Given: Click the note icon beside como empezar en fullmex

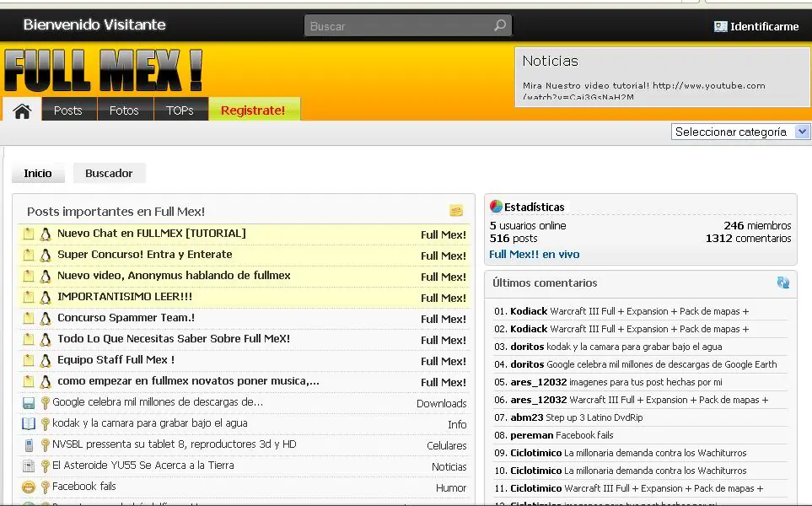Looking at the screenshot, I should click(x=29, y=382).
